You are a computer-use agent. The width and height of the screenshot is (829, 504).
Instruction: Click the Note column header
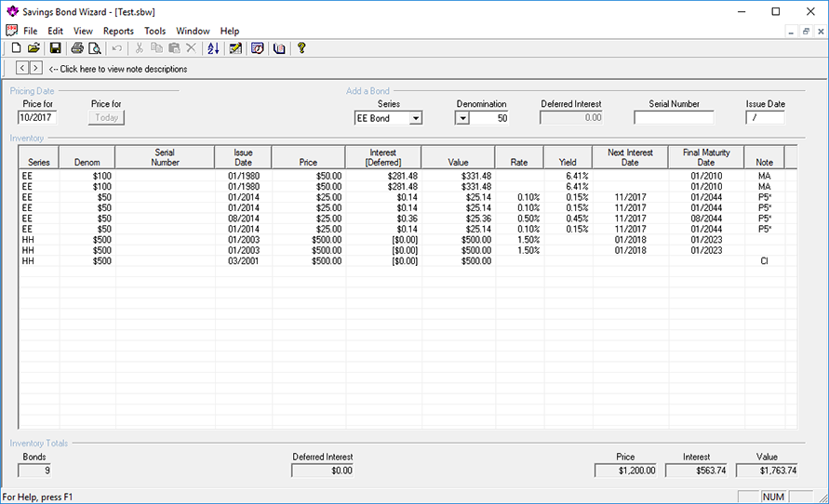pyautogui.click(x=764, y=157)
